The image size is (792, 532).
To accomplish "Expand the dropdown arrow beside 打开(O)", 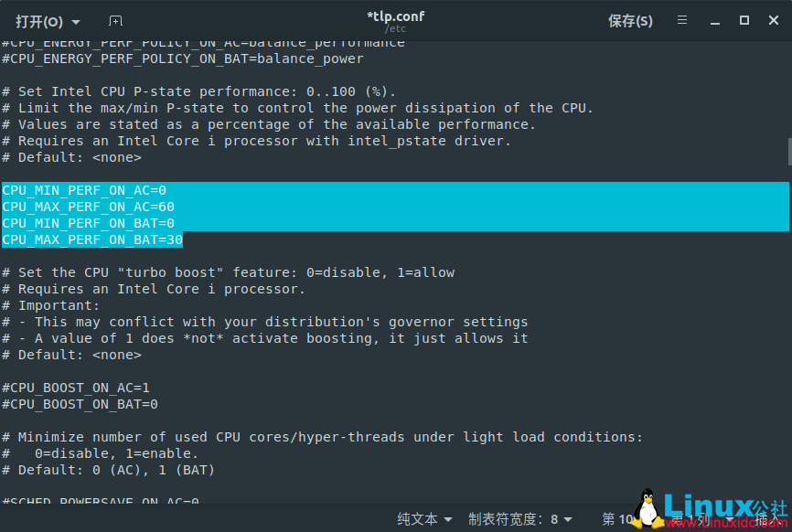I will tap(76, 20).
